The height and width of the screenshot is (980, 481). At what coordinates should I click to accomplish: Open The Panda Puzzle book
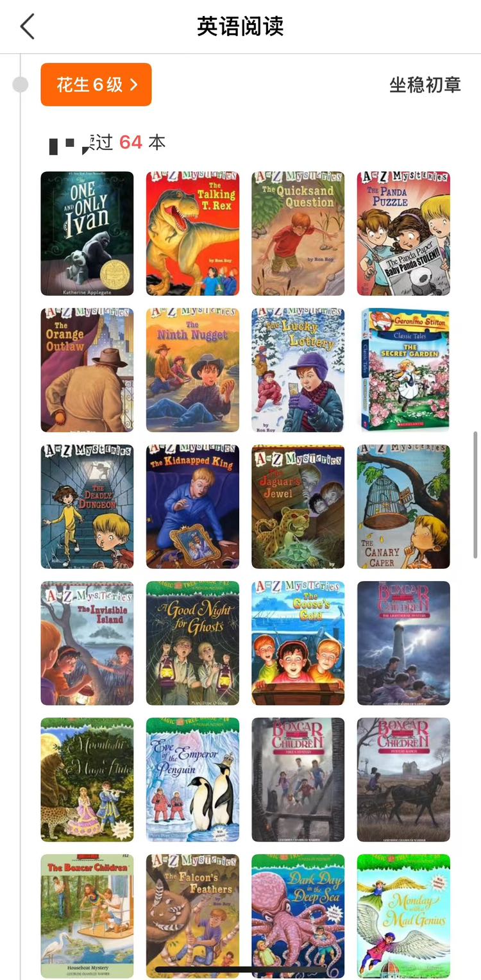(403, 233)
